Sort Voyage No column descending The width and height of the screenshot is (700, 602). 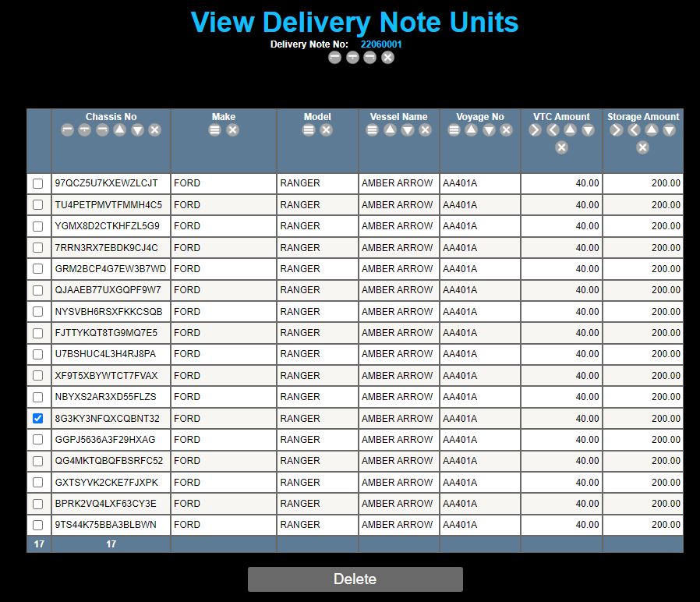point(490,130)
